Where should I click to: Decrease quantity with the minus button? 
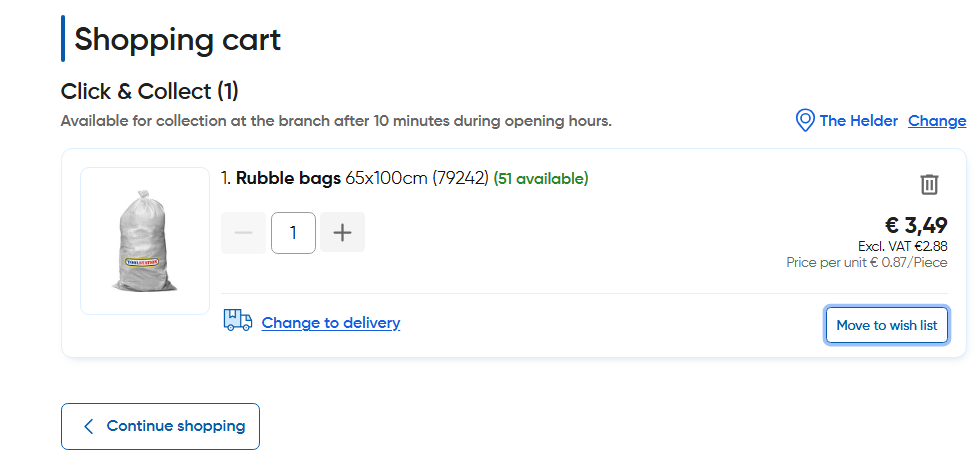tap(243, 233)
